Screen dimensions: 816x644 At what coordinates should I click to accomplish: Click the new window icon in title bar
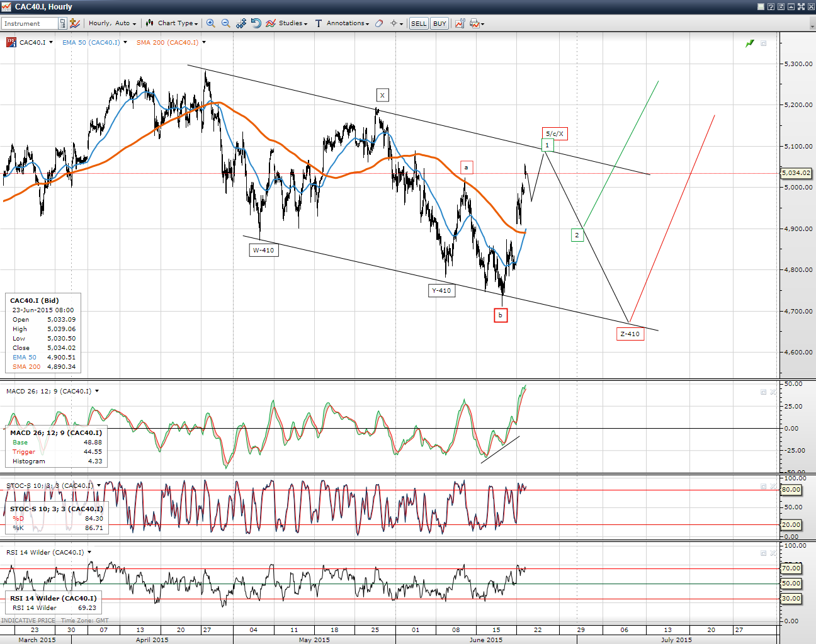[x=781, y=6]
